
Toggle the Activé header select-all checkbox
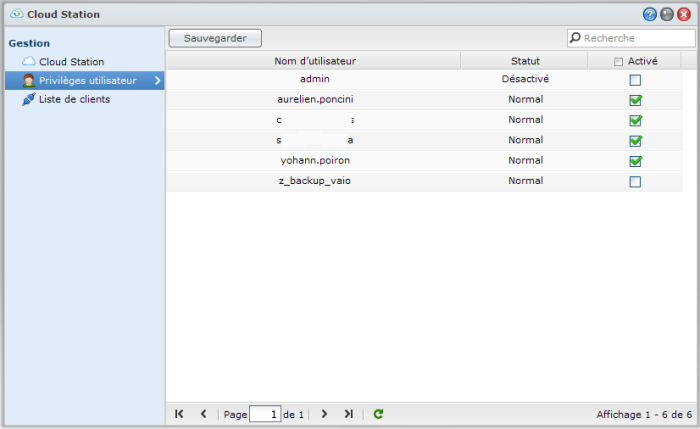pyautogui.click(x=619, y=62)
